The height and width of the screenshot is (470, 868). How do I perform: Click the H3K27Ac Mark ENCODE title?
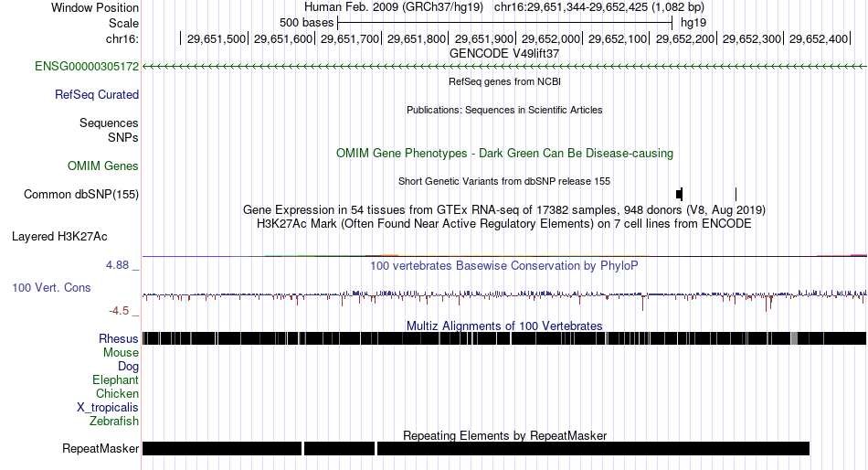[504, 224]
